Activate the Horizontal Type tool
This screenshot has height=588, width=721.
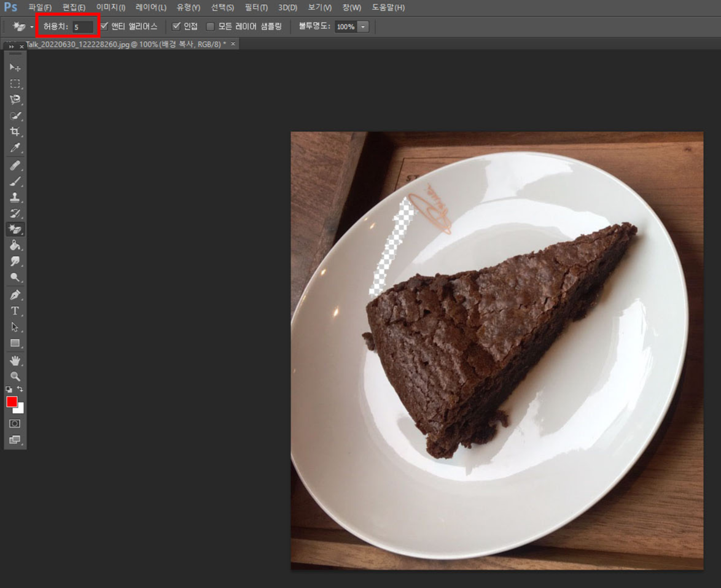[15, 311]
